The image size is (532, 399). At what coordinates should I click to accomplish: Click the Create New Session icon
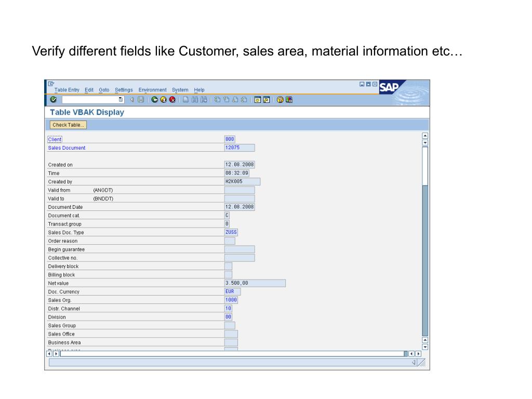point(258,99)
